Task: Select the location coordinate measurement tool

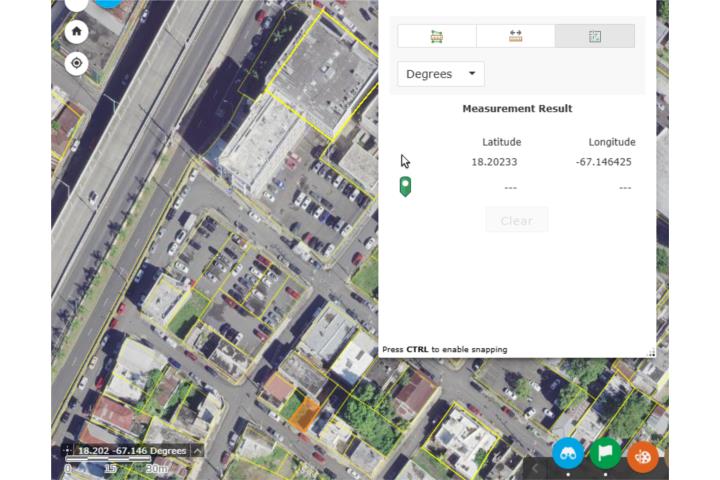Action: 595,36
